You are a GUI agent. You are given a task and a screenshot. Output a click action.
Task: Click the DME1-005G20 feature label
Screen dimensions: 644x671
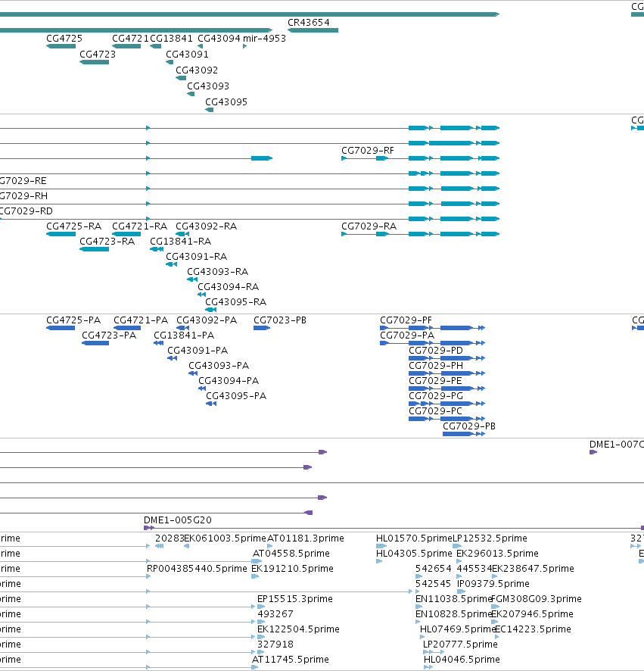click(x=178, y=520)
